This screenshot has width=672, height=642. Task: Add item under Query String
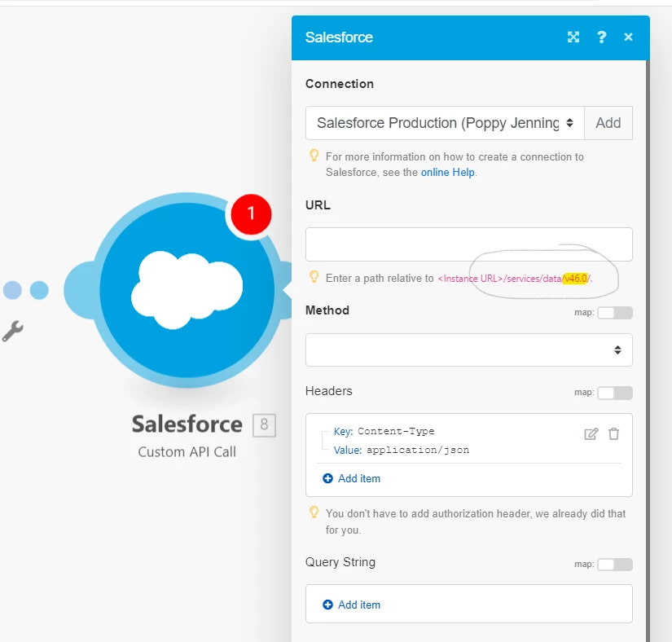(351, 605)
